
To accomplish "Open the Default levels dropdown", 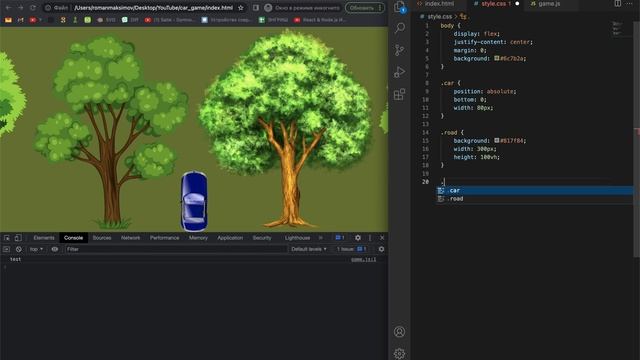I will tap(309, 249).
